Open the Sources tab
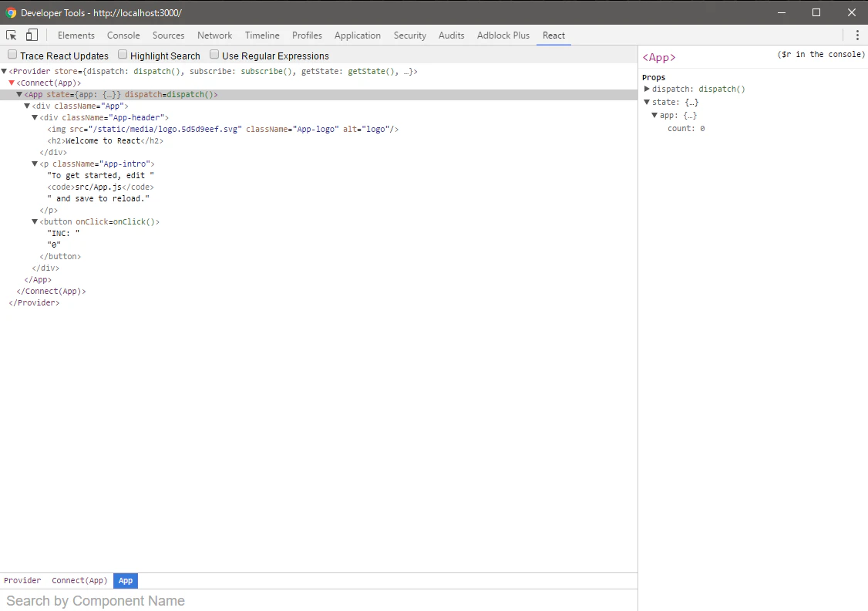The height and width of the screenshot is (611, 868). pos(168,35)
